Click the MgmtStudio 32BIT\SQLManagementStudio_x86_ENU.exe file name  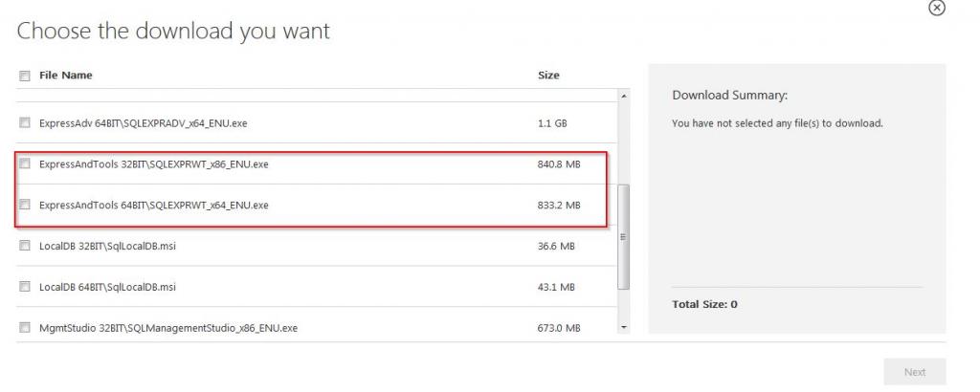coord(168,328)
